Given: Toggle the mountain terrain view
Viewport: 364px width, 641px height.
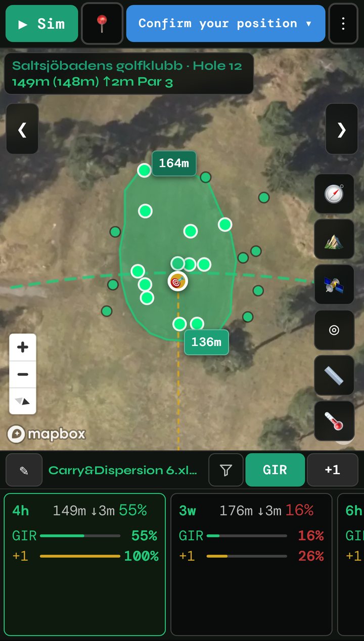Looking at the screenshot, I should tap(334, 239).
